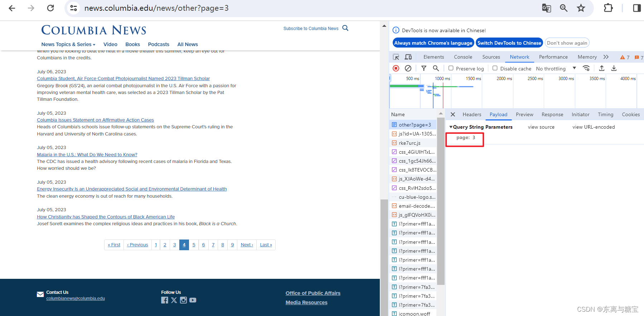This screenshot has width=644, height=316.
Task: Open the Initiator tab
Action: point(580,114)
